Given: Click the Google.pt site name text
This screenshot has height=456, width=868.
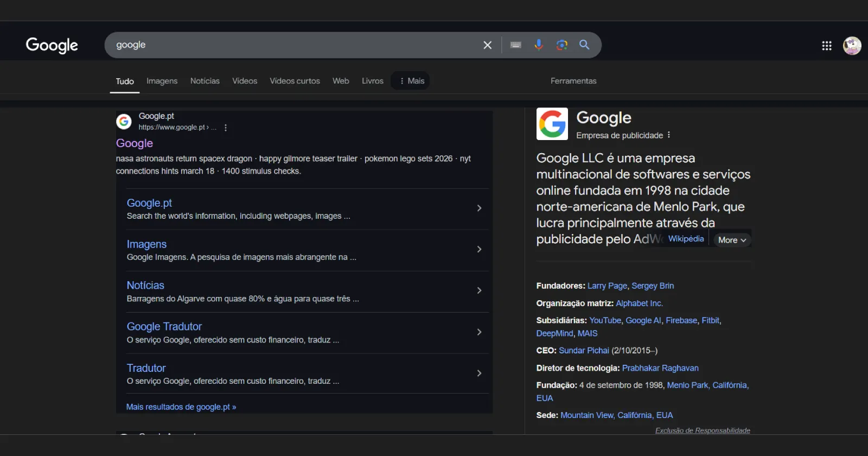Looking at the screenshot, I should [156, 116].
